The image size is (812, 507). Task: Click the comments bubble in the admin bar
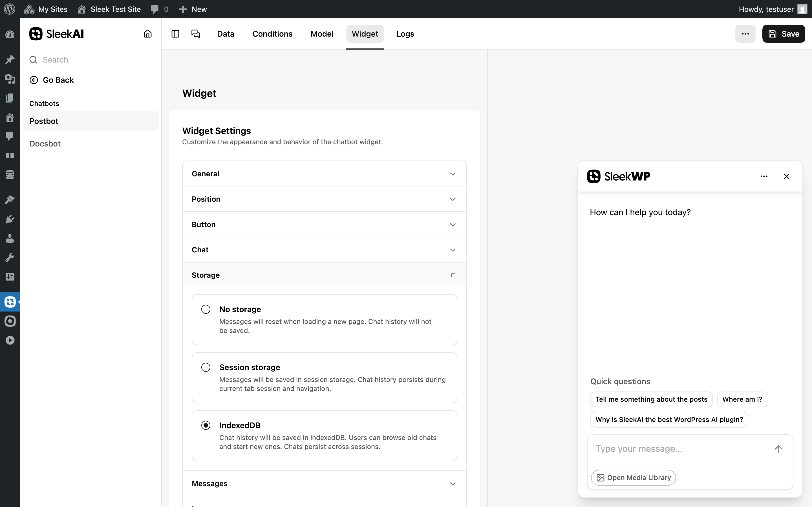coord(155,9)
